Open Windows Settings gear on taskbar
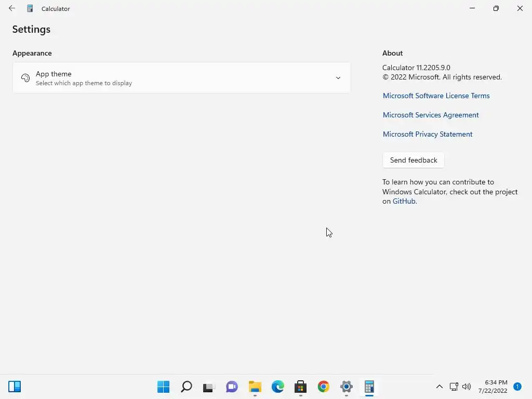The width and height of the screenshot is (532, 399). tap(347, 387)
